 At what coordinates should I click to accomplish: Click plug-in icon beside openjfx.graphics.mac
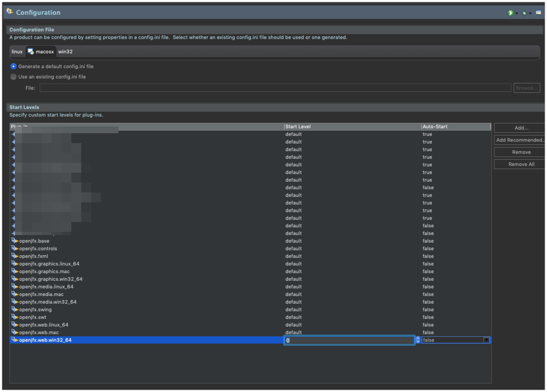click(15, 271)
